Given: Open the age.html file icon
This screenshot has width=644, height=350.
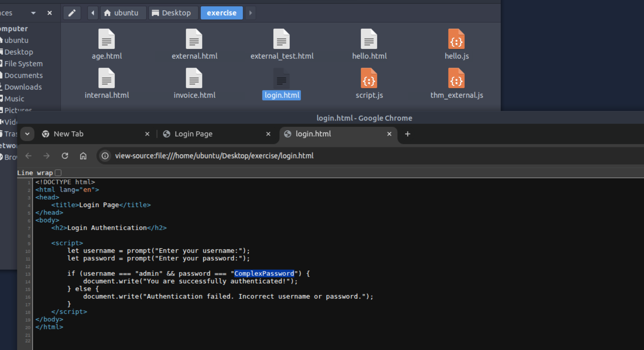Looking at the screenshot, I should (x=106, y=39).
